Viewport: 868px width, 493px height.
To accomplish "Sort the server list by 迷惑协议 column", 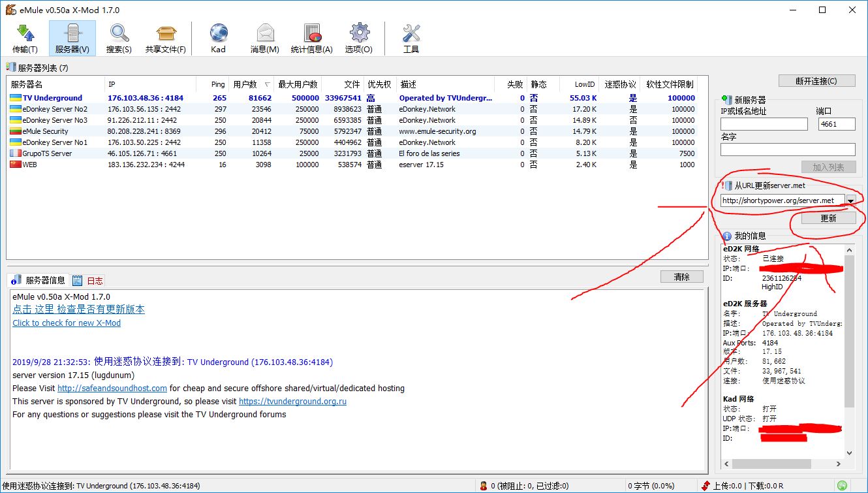I will (x=619, y=84).
